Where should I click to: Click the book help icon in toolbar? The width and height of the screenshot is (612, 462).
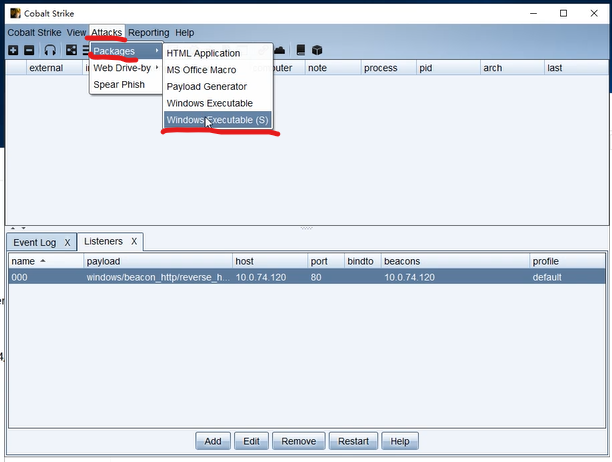[x=301, y=50]
